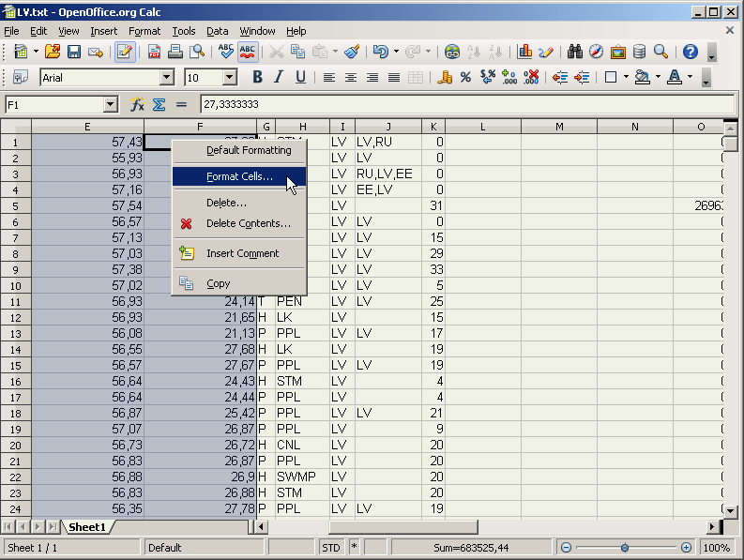Open the Gallery icon
This screenshot has width=744, height=560.
617,52
